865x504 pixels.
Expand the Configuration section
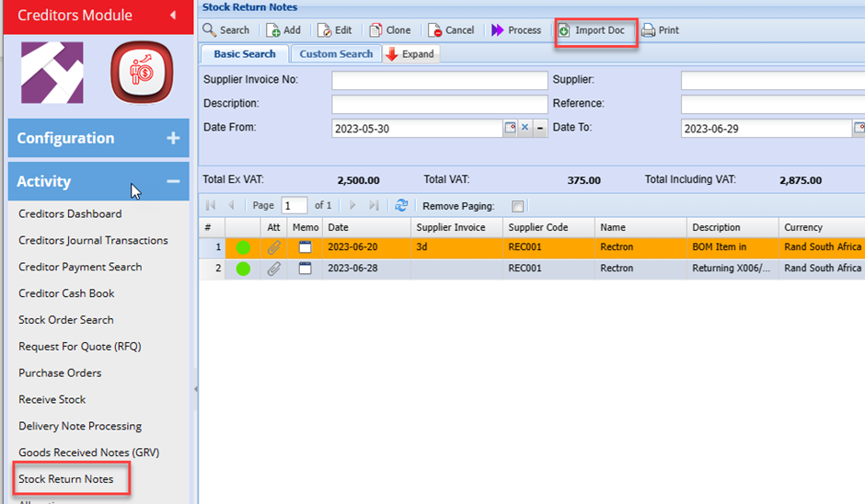point(173,138)
